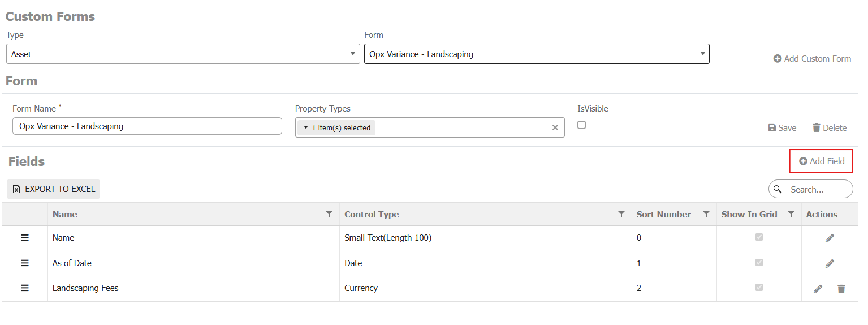Clear the Property Types selection

coord(555,128)
